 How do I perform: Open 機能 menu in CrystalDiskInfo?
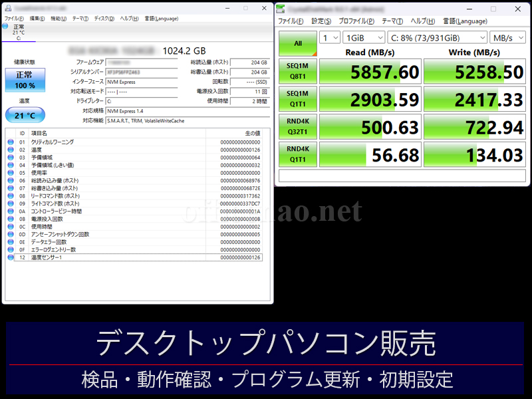point(58,19)
